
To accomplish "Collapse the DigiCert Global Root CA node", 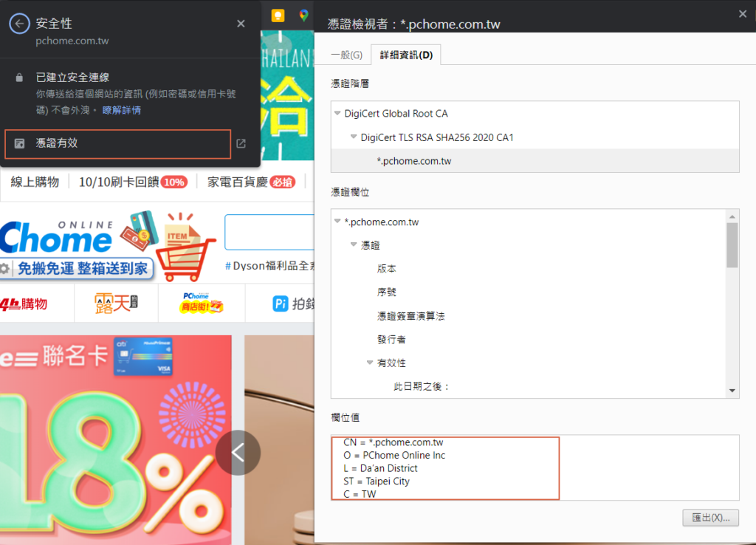I will (x=337, y=113).
